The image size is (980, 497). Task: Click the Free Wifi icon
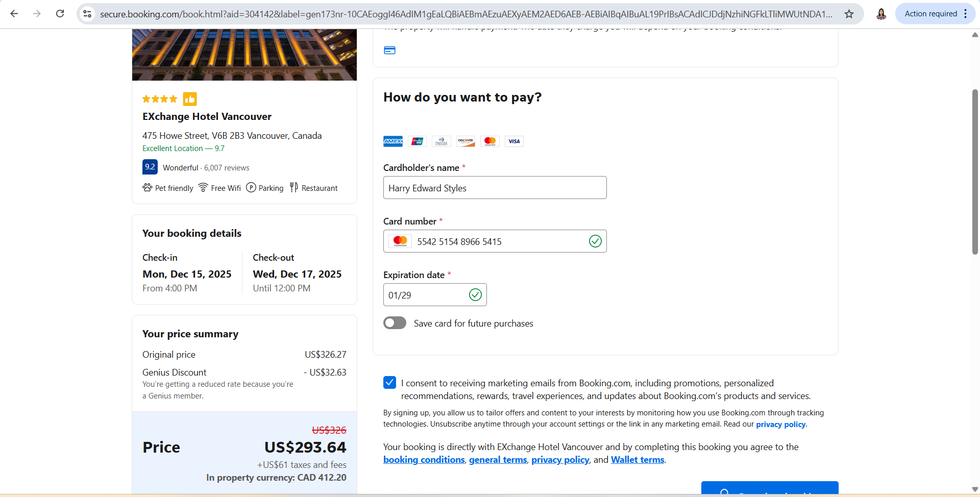click(x=203, y=187)
